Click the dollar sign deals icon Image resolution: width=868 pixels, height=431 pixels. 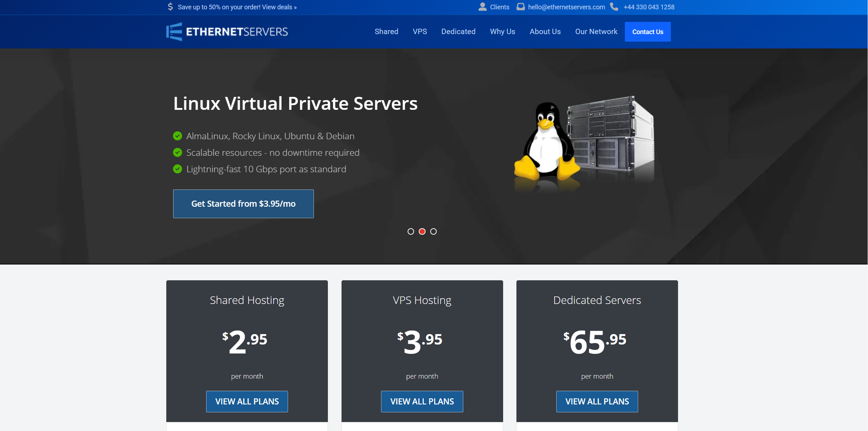pos(170,7)
